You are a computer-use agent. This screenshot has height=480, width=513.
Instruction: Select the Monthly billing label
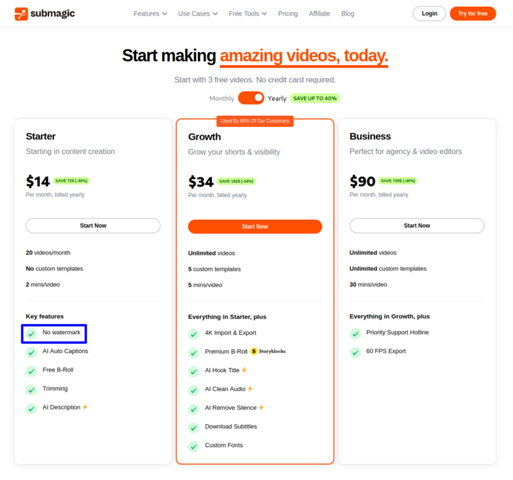[222, 99]
